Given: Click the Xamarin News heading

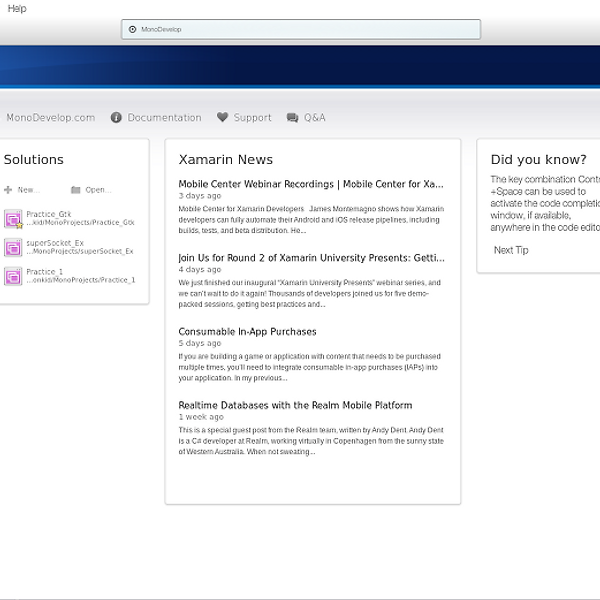Looking at the screenshot, I should click(226, 160).
